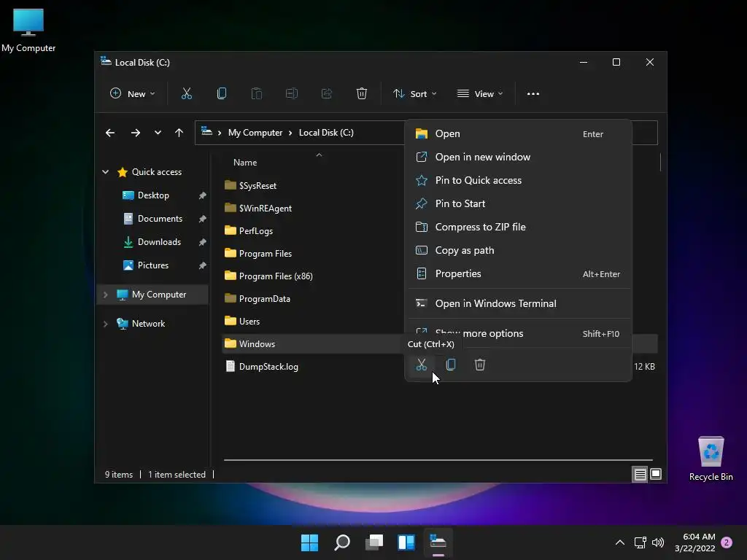Click the Delete trash icon in the toolbar
This screenshot has height=560, width=747.
362,94
